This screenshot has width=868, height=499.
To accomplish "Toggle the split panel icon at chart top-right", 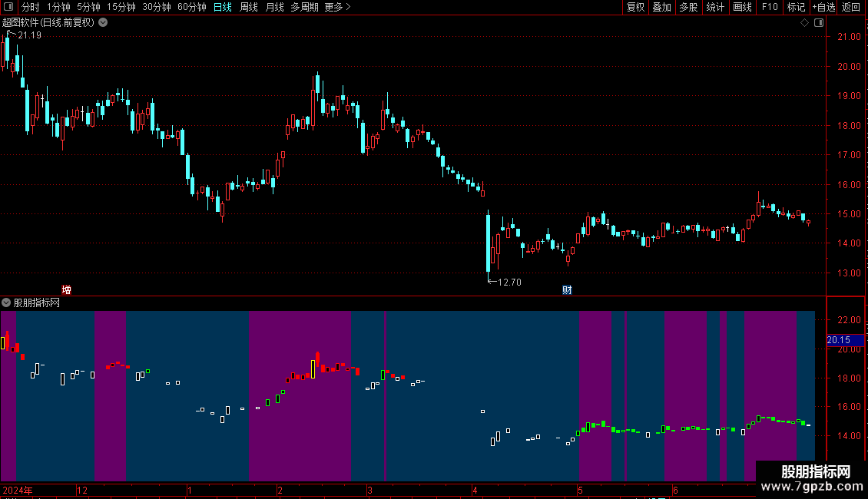I will 819,22.
